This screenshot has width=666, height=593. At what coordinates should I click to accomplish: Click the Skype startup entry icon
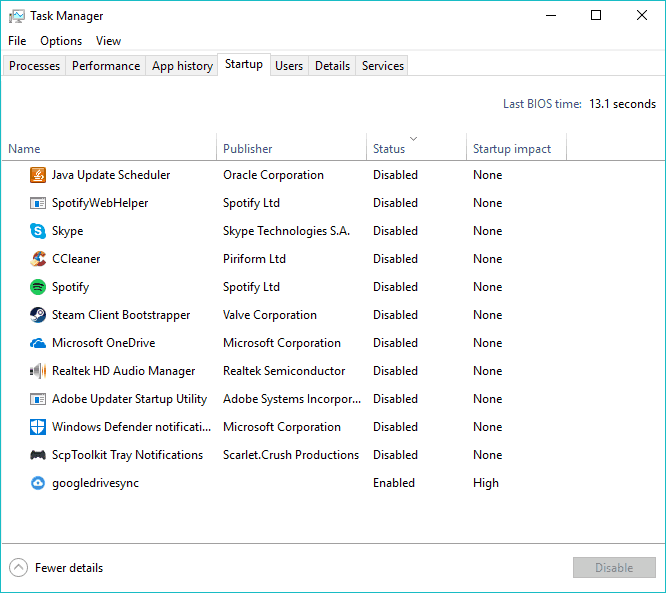[x=38, y=231]
